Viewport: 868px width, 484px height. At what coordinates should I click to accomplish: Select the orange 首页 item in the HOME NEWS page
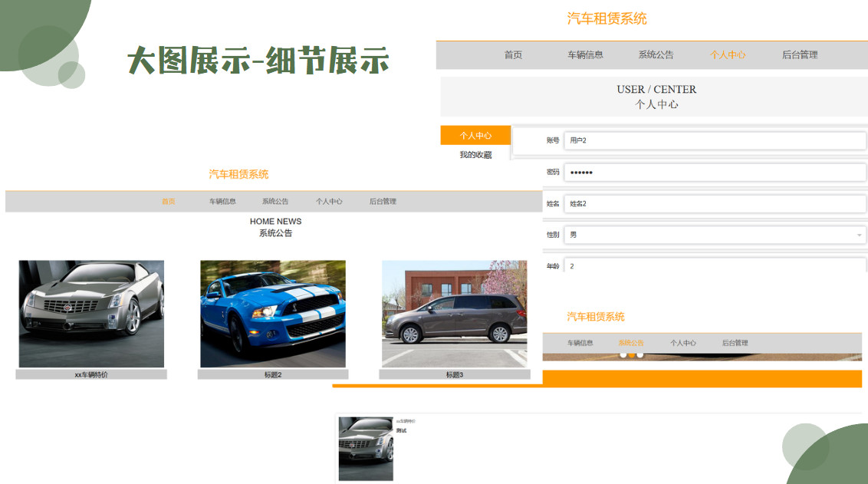tap(168, 202)
